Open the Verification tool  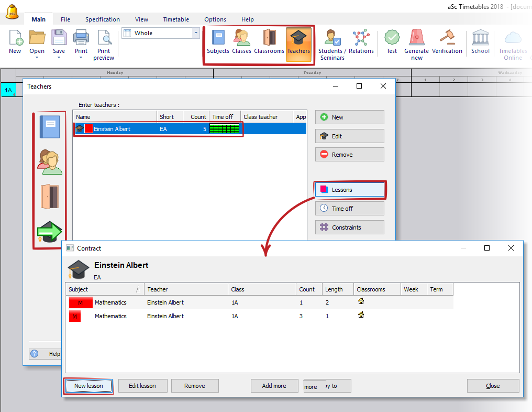pos(447,41)
